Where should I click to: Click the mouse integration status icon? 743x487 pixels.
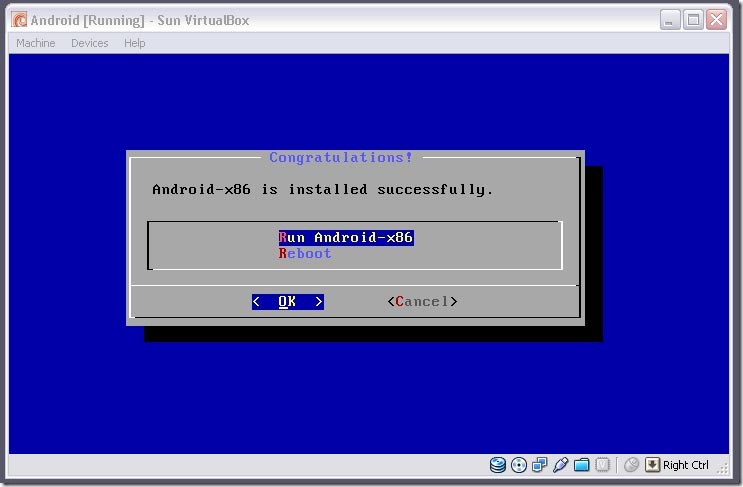tap(631, 465)
